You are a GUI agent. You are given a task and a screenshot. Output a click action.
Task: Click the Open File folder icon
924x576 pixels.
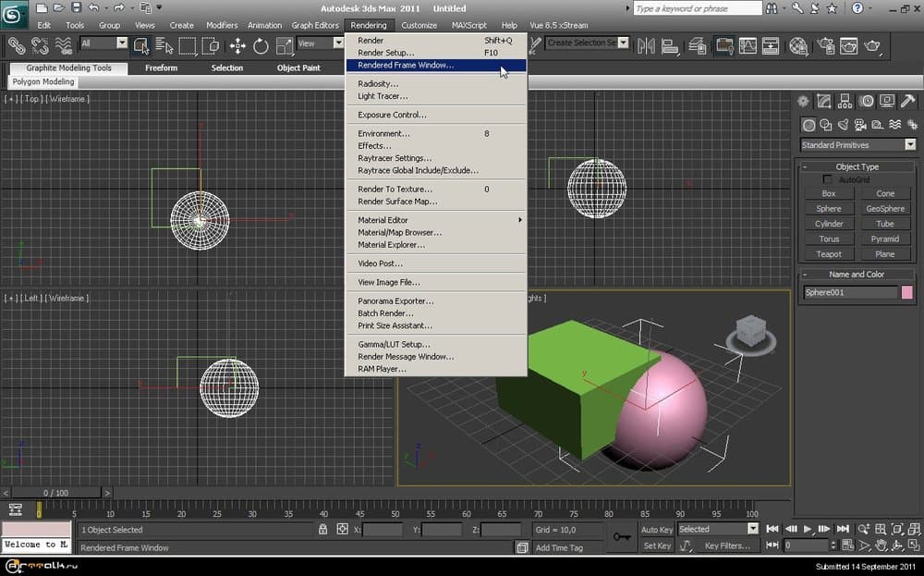(x=59, y=7)
